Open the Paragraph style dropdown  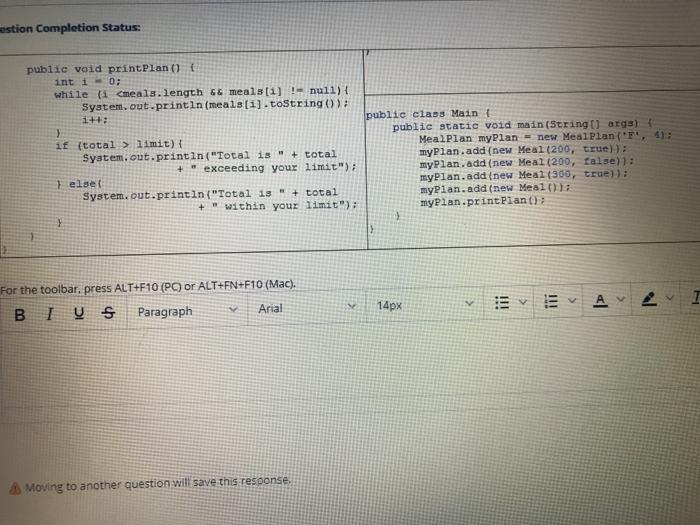pyautogui.click(x=187, y=311)
